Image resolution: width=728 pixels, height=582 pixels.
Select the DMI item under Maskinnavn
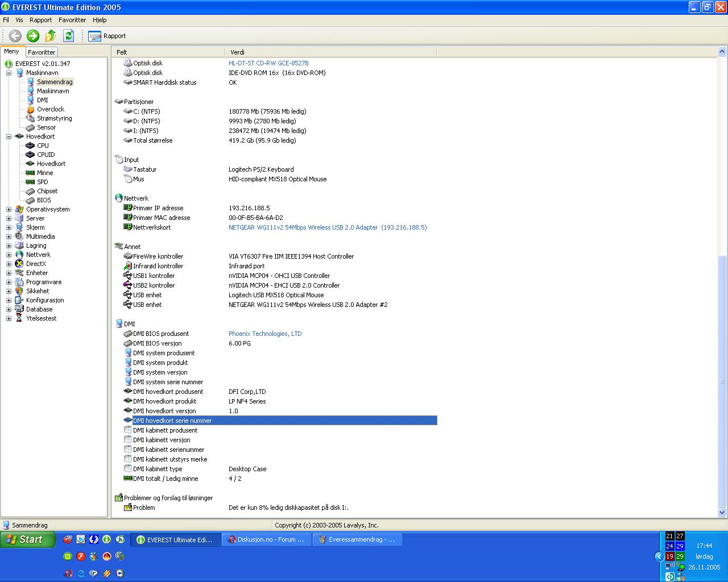(43, 100)
